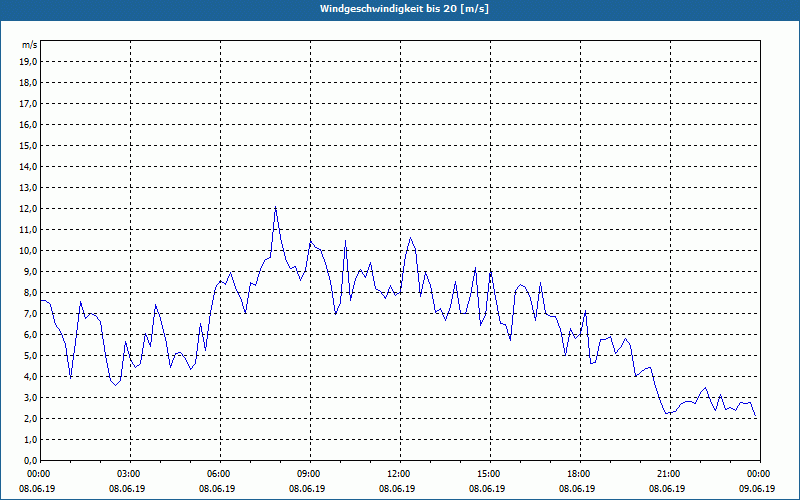
Task: Click the 'm/s' unit label on the y-axis
Action: click(x=29, y=45)
